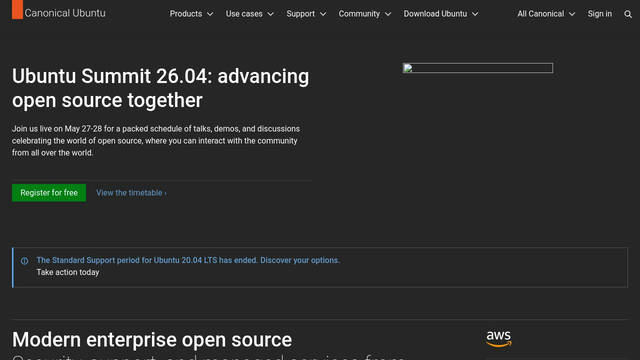This screenshot has height=360, width=640.
Task: Click the 'Take action today' text
Action: (68, 272)
